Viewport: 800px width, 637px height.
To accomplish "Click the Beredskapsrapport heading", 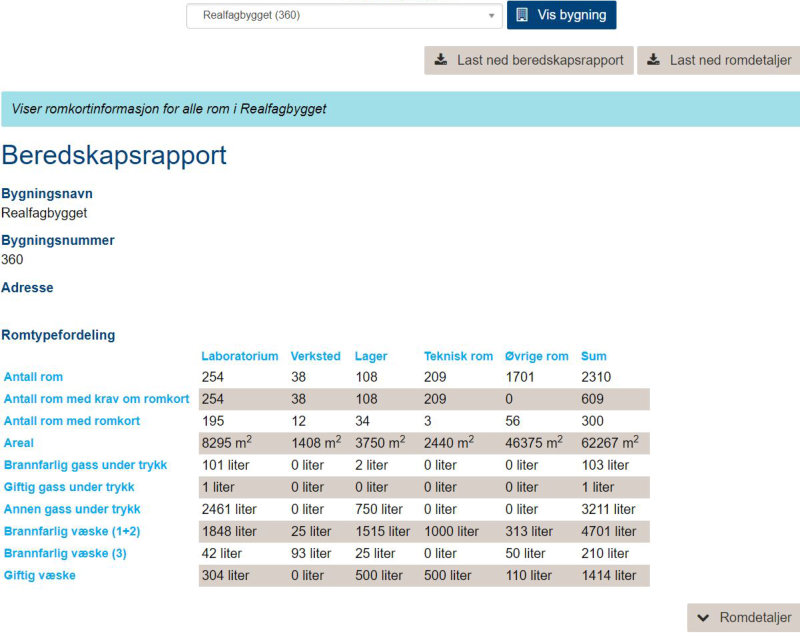I will click(114, 156).
